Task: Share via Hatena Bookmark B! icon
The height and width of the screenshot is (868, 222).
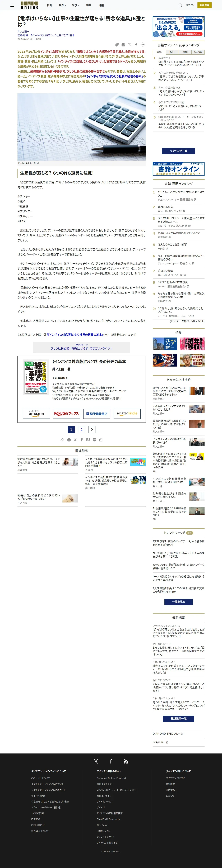Action: (88, 440)
